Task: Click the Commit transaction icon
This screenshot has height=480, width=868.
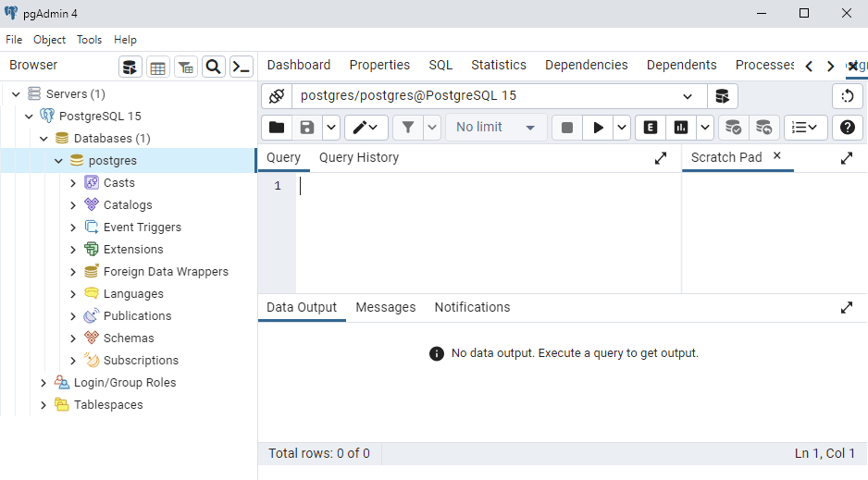Action: click(x=733, y=128)
